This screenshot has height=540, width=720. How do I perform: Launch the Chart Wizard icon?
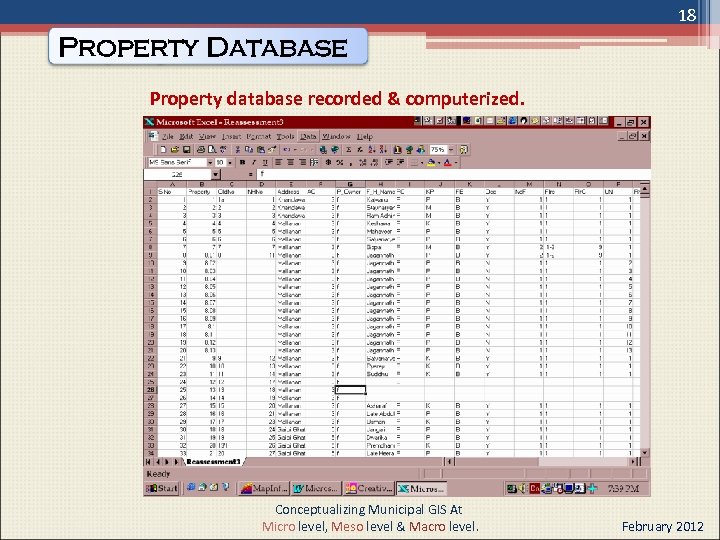(x=397, y=150)
